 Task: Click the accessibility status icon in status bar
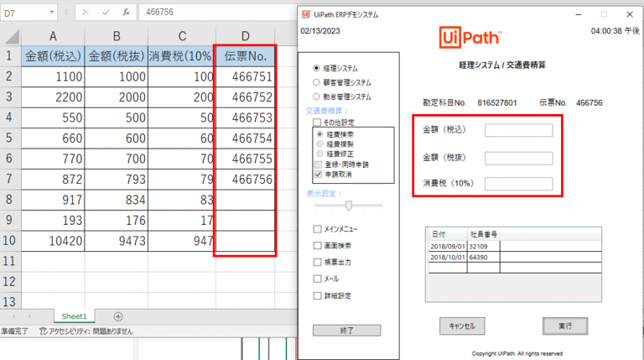pos(43,331)
